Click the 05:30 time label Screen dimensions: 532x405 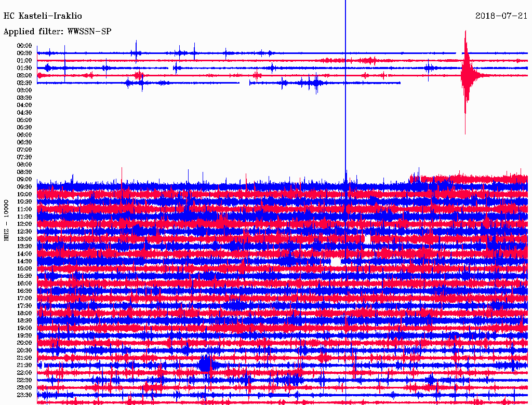(x=24, y=127)
